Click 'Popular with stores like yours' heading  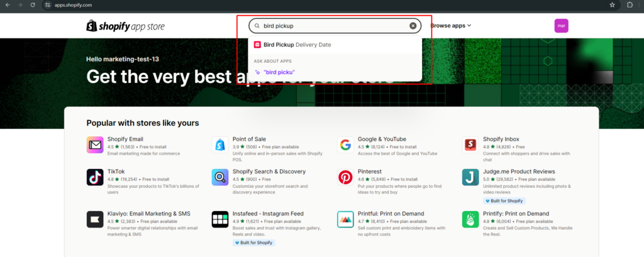[x=143, y=123]
